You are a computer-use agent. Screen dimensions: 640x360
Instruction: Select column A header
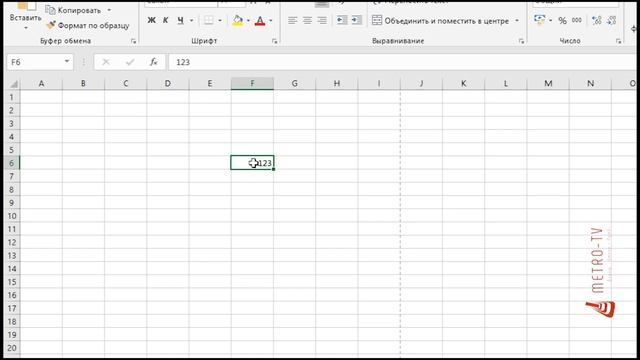coord(41,84)
